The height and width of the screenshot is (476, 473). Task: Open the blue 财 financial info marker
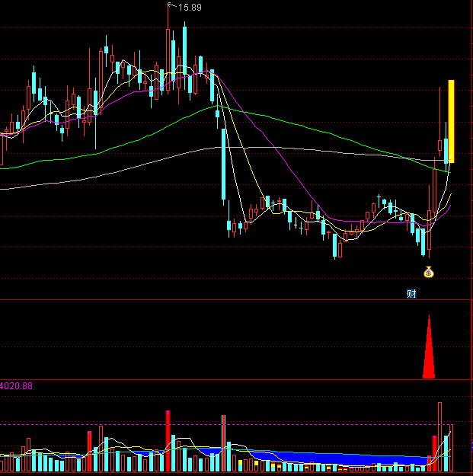pyautogui.click(x=411, y=293)
